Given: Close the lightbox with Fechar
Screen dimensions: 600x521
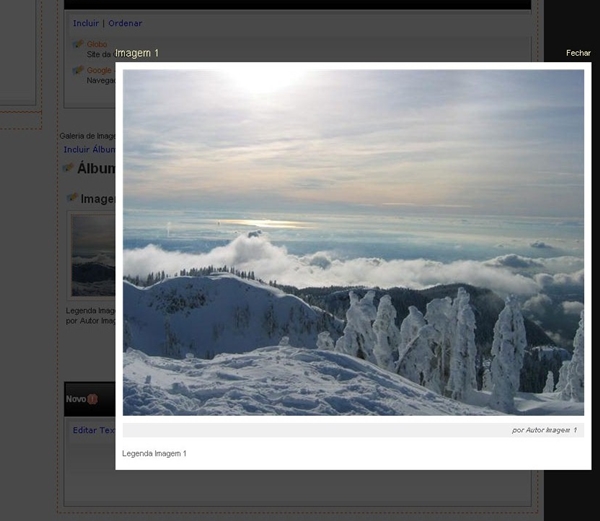Looking at the screenshot, I should tap(578, 53).
